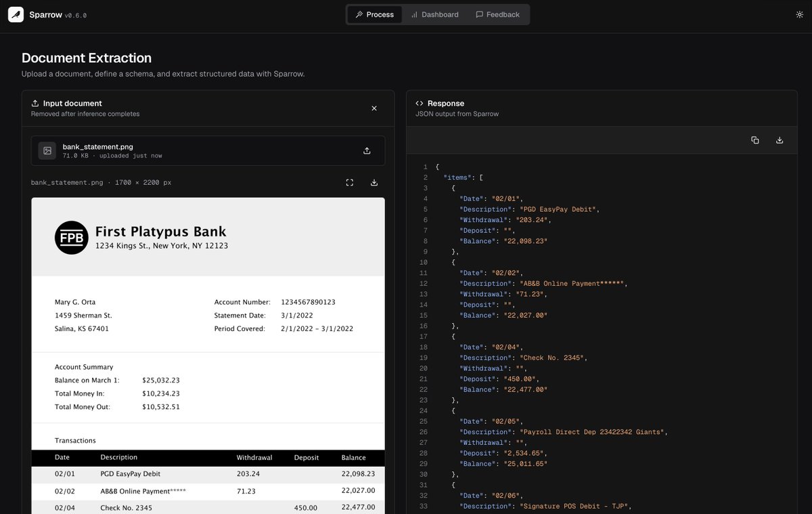Click the First Platypus Bank FPB logo
Image resolution: width=812 pixels, height=514 pixels.
(72, 238)
